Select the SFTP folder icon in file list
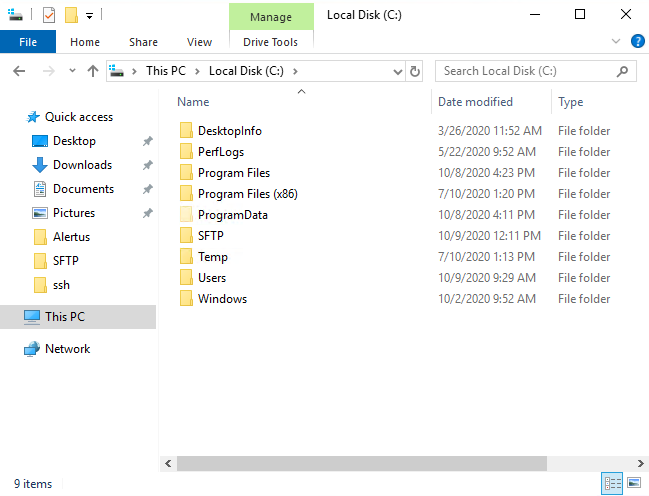This screenshot has height=496, width=649. pyautogui.click(x=186, y=235)
